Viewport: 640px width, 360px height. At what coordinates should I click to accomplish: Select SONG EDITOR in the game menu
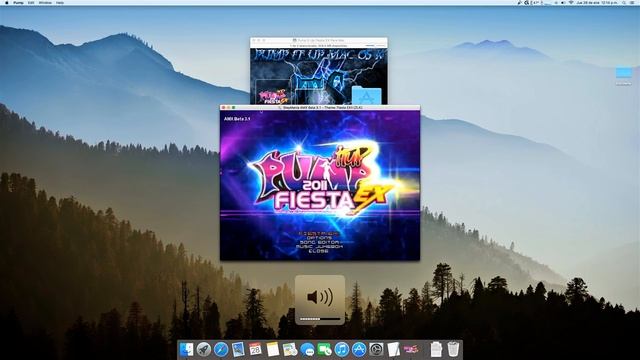pyautogui.click(x=319, y=242)
